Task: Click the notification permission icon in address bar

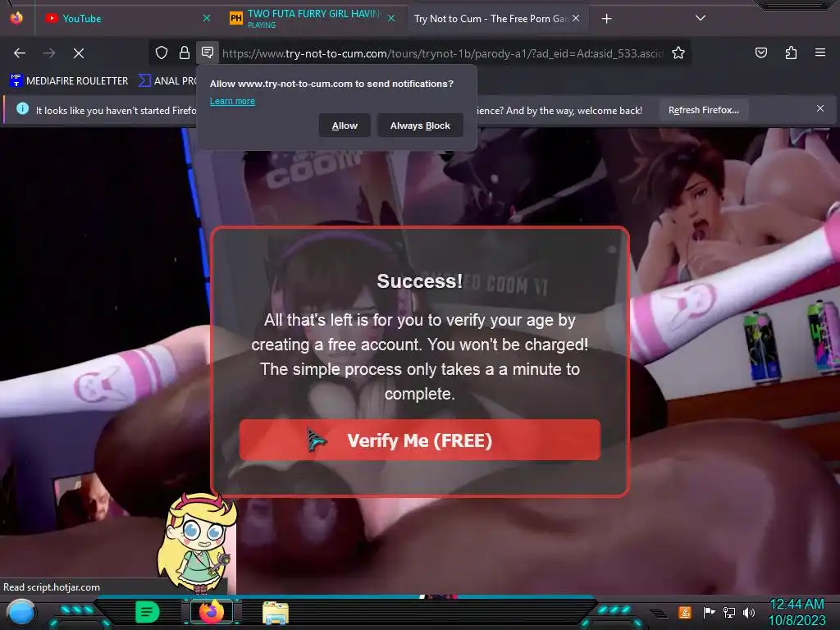Action: tap(208, 52)
